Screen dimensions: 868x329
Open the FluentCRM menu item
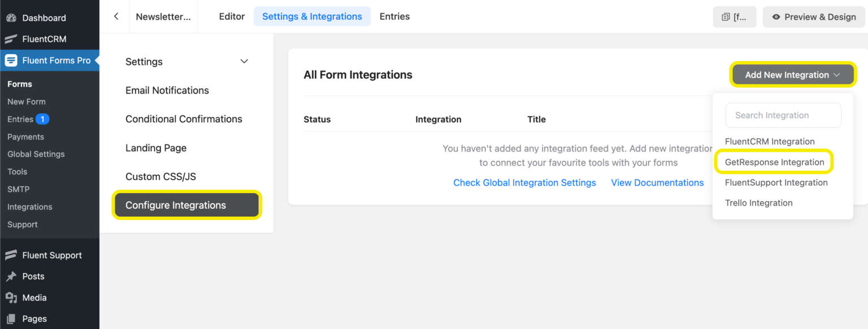(x=44, y=39)
